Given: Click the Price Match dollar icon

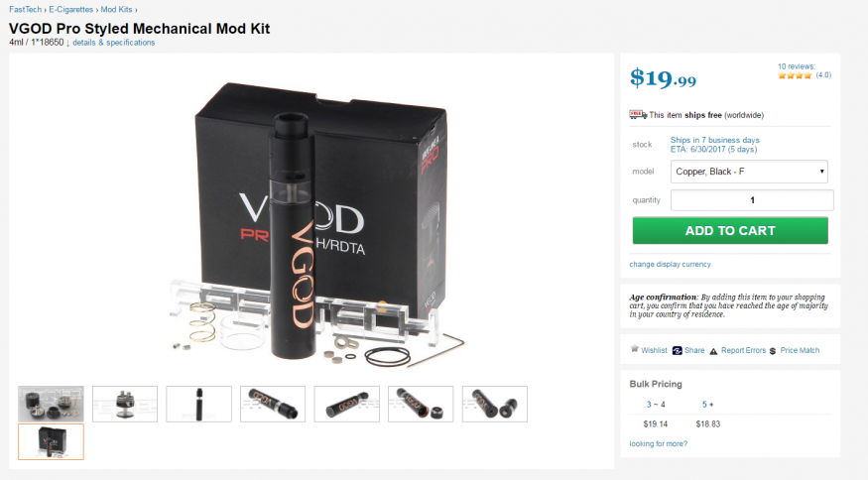Looking at the screenshot, I should [773, 351].
